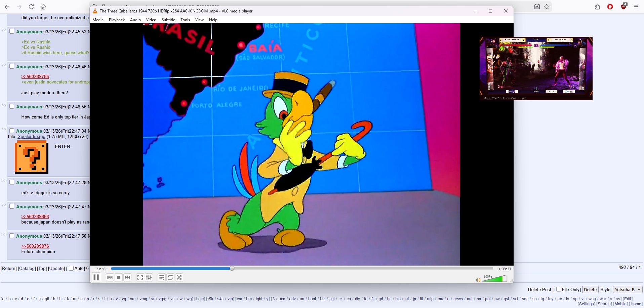Open the VLC Tools menu
This screenshot has height=308, width=644.
coord(185,20)
